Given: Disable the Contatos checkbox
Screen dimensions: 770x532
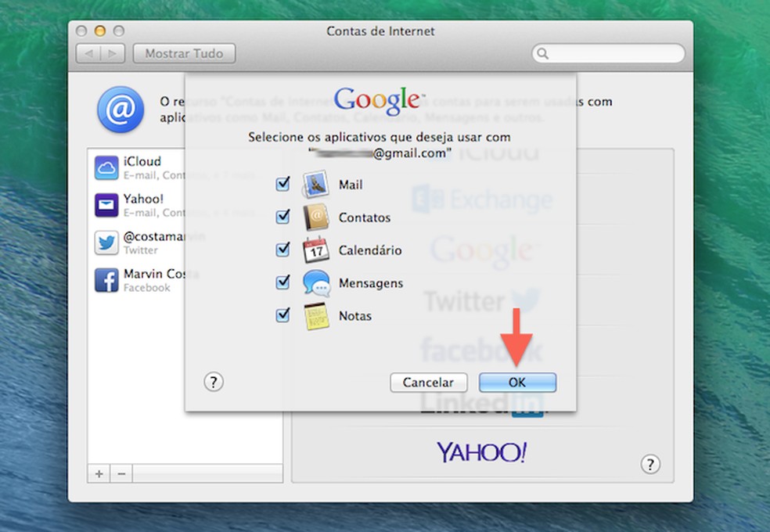Looking at the screenshot, I should [x=282, y=217].
